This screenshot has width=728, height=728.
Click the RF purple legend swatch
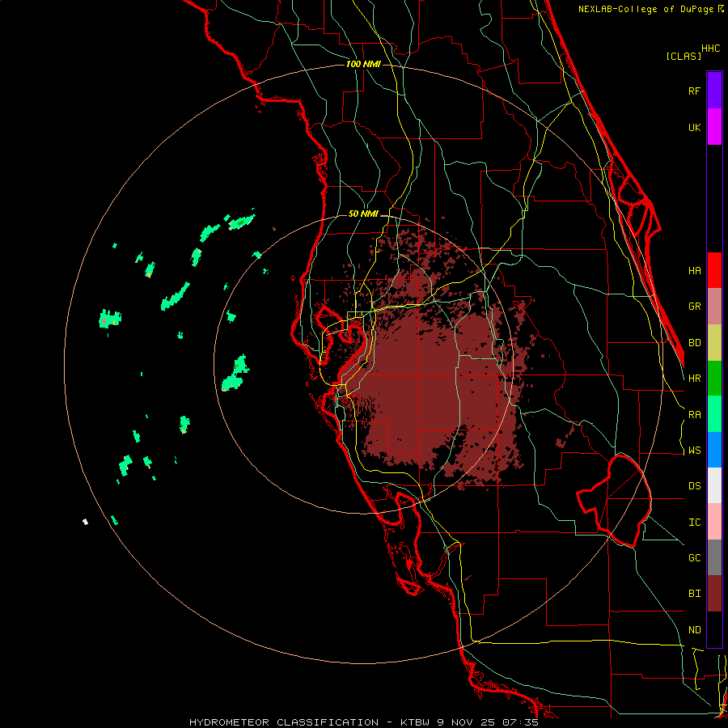pos(714,91)
